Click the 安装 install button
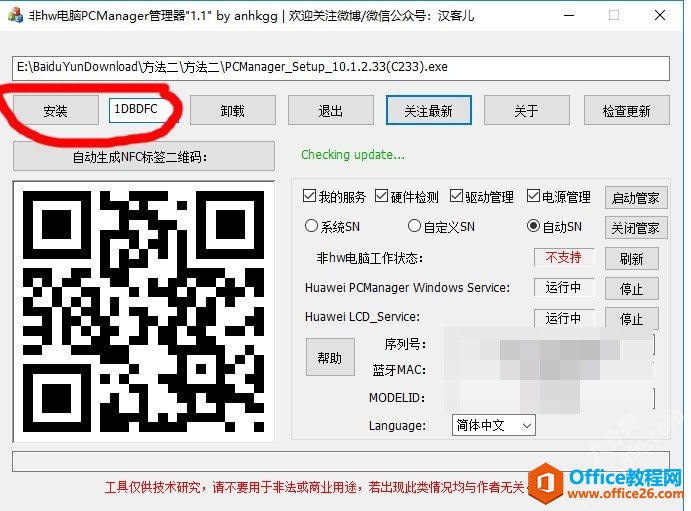Viewport: 691px width, 511px height. (56, 111)
